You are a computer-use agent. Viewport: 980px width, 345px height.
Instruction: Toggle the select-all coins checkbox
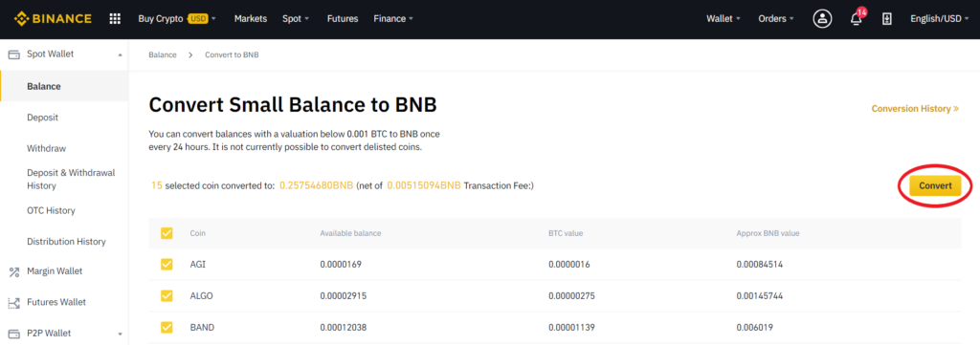pyautogui.click(x=167, y=233)
